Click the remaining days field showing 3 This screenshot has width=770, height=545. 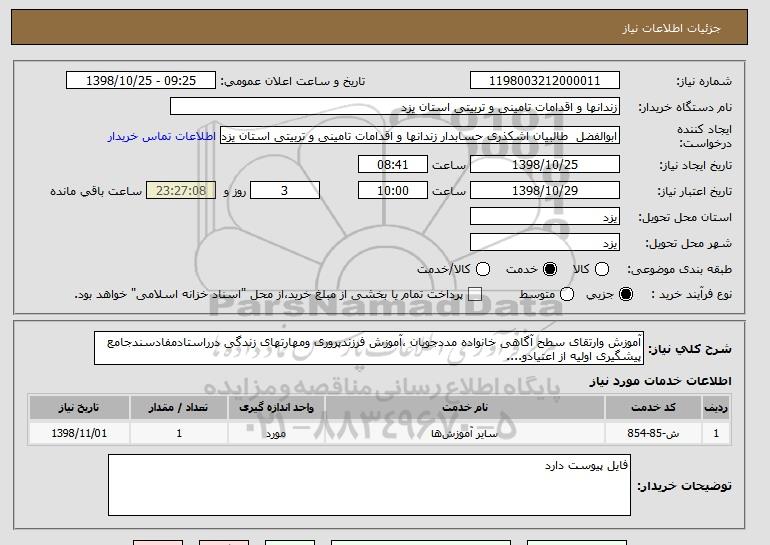coord(285,191)
